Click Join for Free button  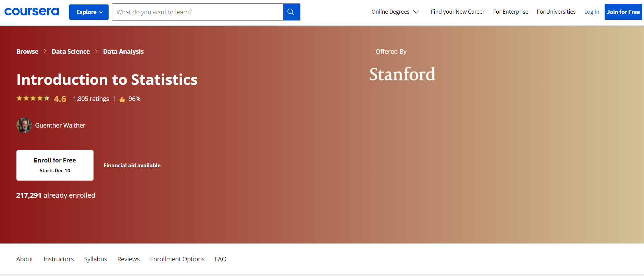coord(623,12)
